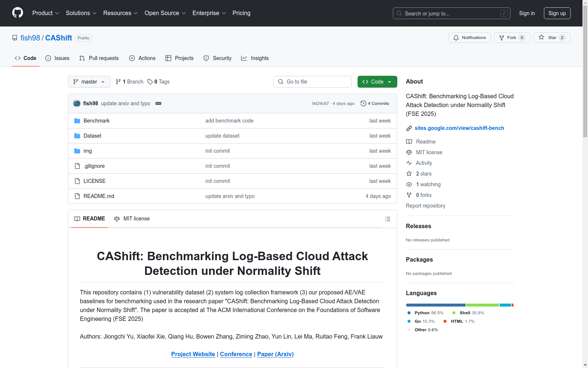Click the Readme book icon in About
Image resolution: width=588 pixels, height=368 pixels.
pos(409,142)
